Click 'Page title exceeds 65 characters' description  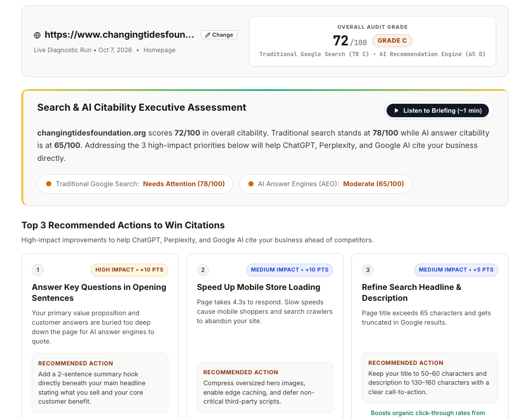426,318
